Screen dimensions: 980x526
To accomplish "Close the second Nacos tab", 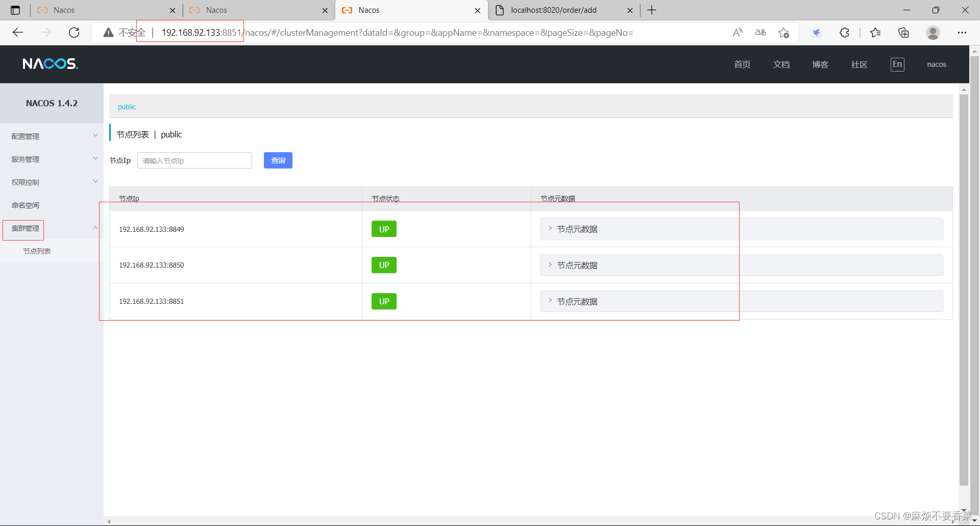I will pyautogui.click(x=325, y=10).
